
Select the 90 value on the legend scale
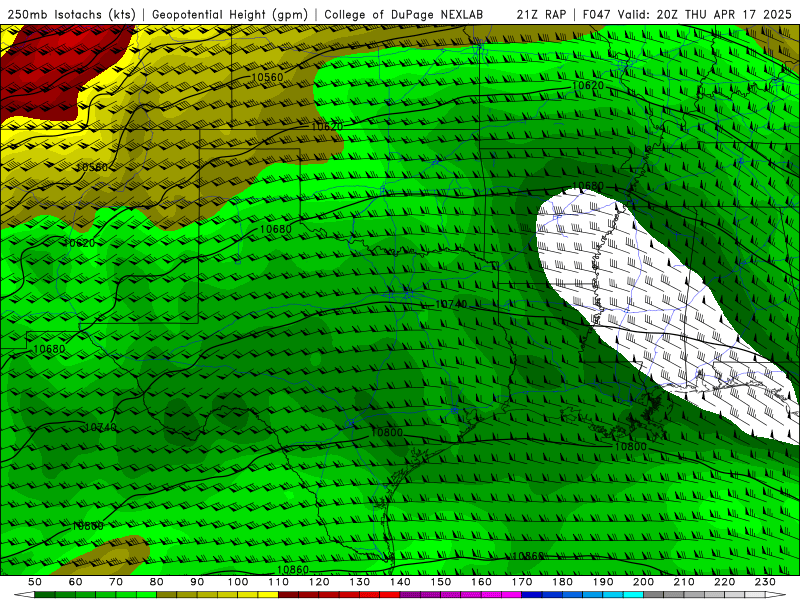pos(197,582)
